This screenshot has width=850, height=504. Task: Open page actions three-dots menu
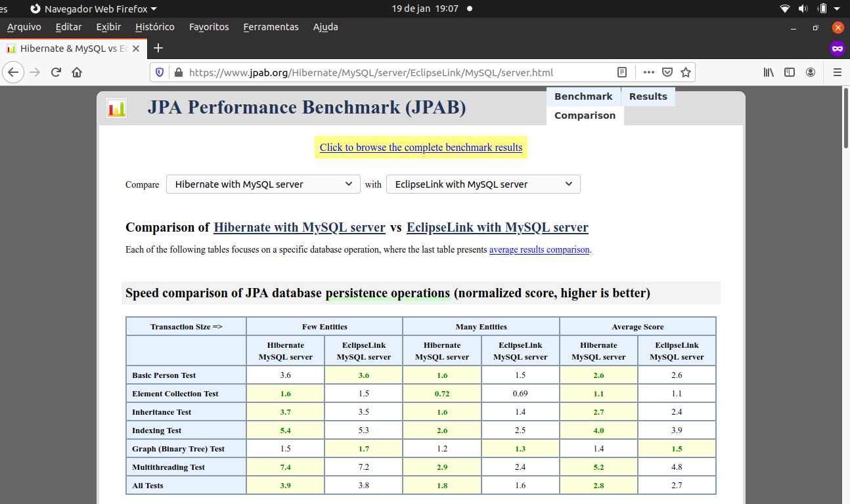tap(648, 72)
